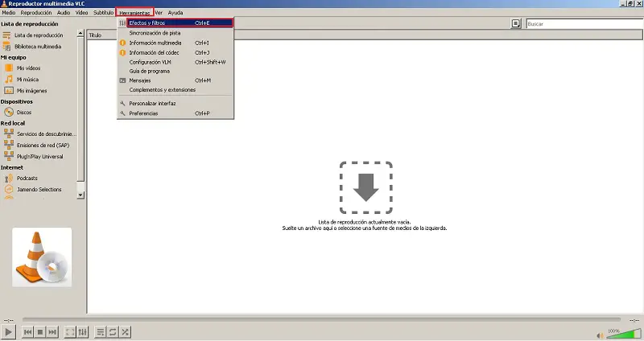Click sliders icon beside Efectos y filtros
Viewport: 644px width, 341px height.
(x=122, y=23)
